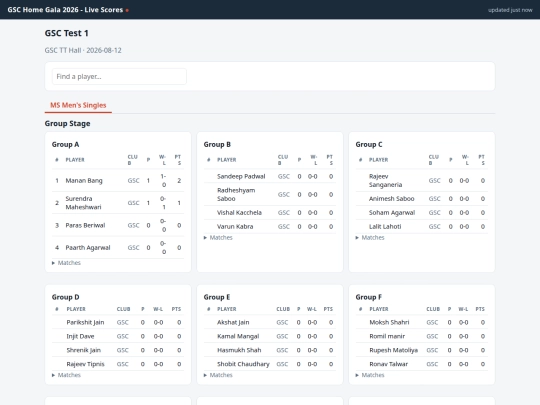
Task: Expand Matches in Group C
Action: (370, 238)
